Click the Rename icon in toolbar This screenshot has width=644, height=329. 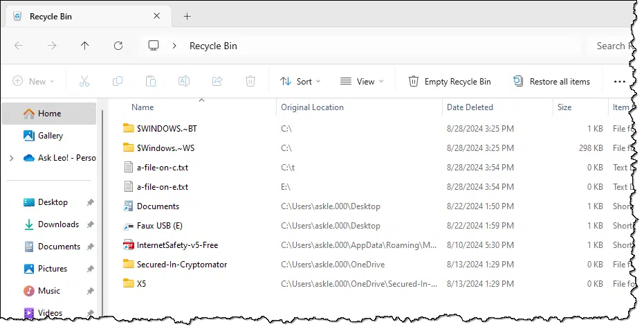[x=183, y=82]
